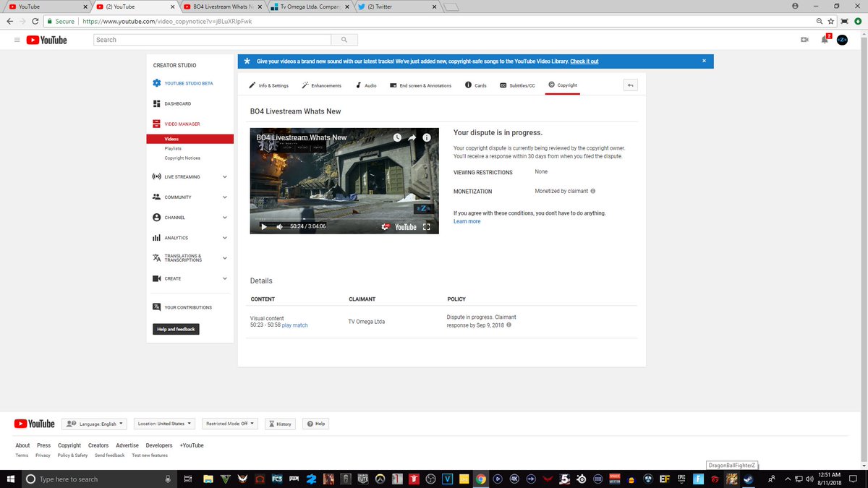This screenshot has height=488, width=868.
Task: Open Chrome from the taskbar
Action: click(x=480, y=479)
